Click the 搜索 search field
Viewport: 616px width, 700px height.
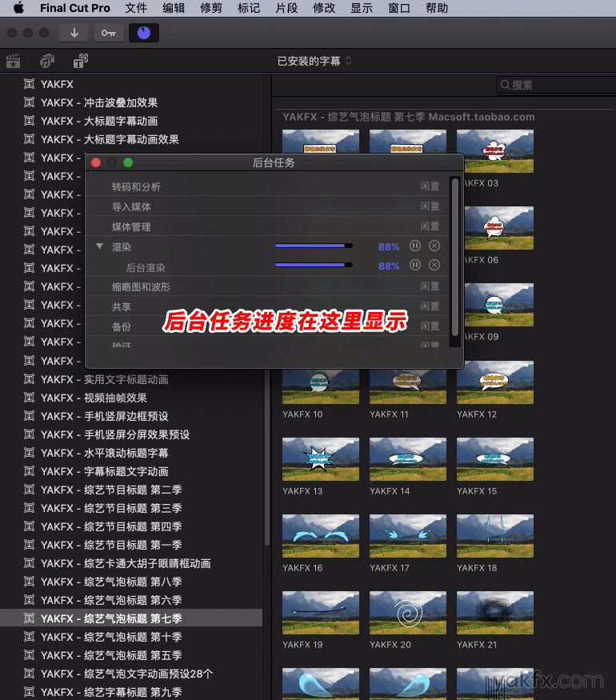click(556, 85)
